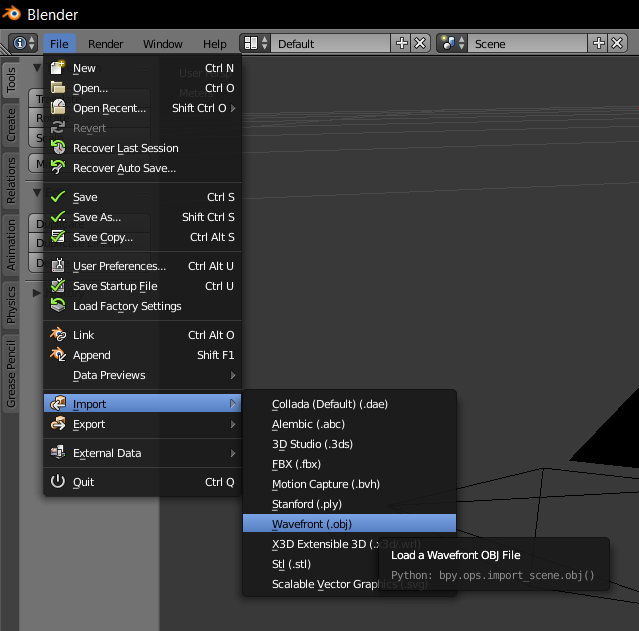Click the Blender logo icon
The image size is (639, 631).
(x=11, y=13)
